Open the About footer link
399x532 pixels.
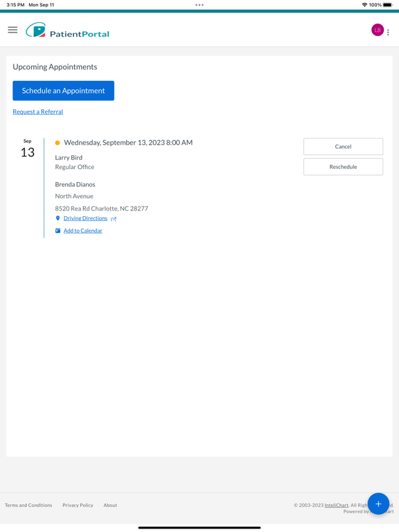point(110,505)
